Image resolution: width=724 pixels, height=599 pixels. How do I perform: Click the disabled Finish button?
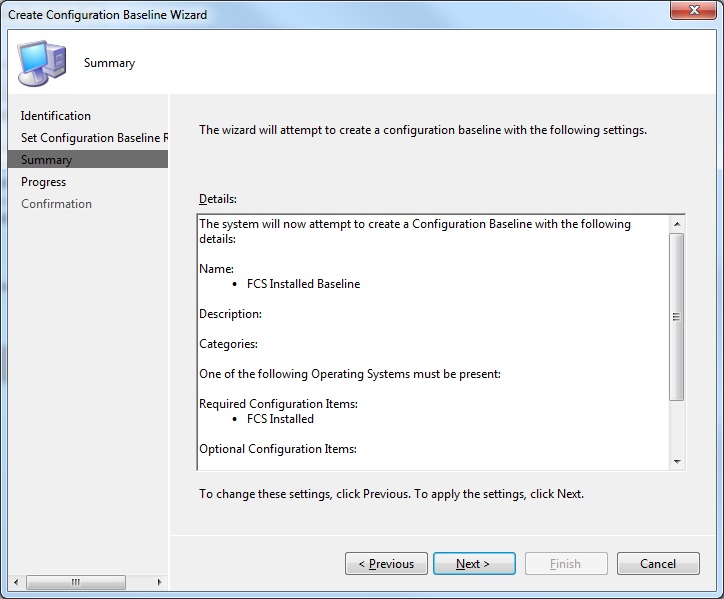566,563
